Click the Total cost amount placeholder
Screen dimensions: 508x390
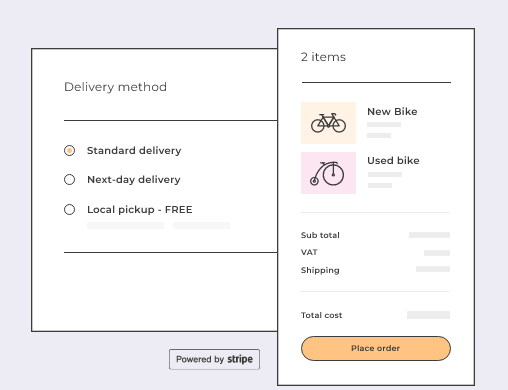click(x=428, y=315)
